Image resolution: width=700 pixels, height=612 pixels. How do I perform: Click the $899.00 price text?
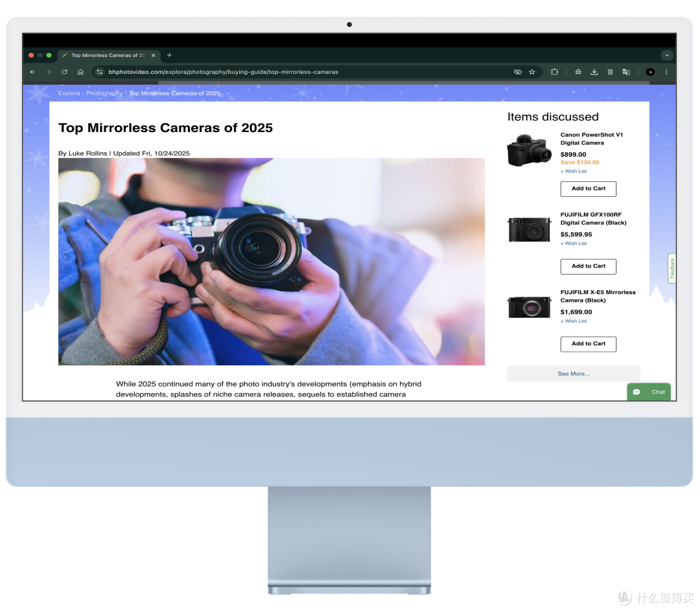point(573,155)
